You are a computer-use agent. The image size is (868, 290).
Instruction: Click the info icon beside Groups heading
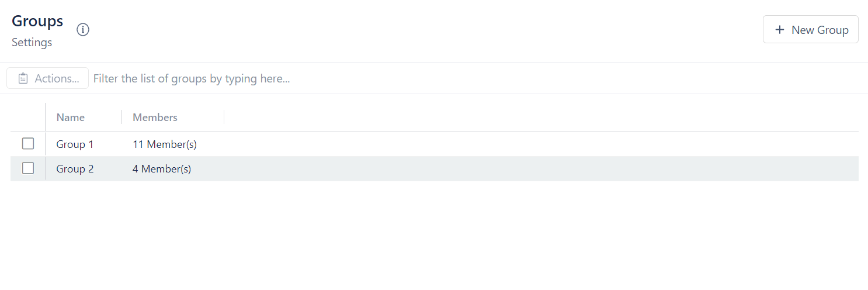83,29
